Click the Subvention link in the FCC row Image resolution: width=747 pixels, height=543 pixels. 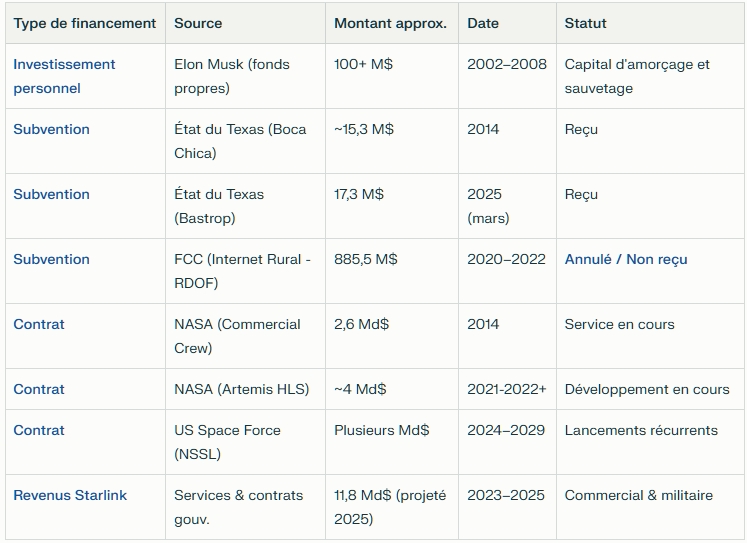[x=51, y=259]
